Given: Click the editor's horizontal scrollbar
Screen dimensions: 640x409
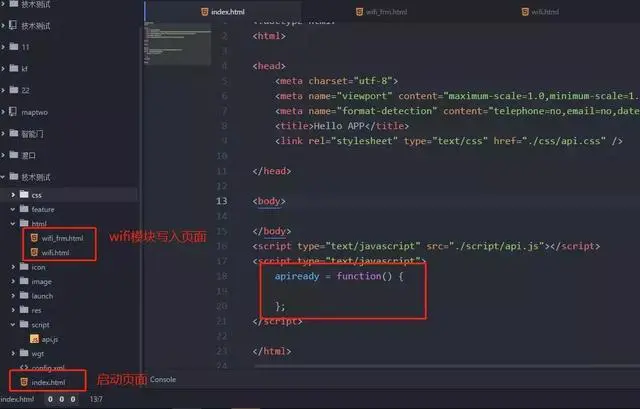Looking at the screenshot, I should tap(447, 366).
